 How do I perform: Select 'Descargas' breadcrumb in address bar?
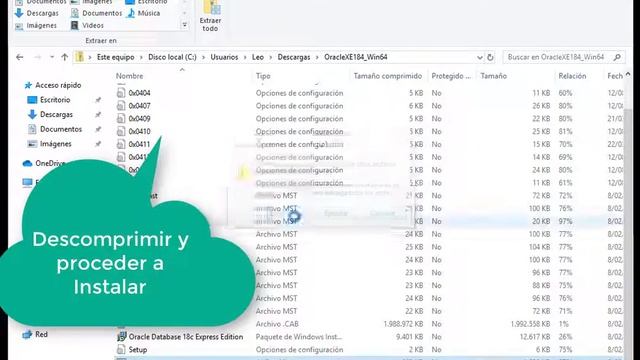[x=294, y=57]
